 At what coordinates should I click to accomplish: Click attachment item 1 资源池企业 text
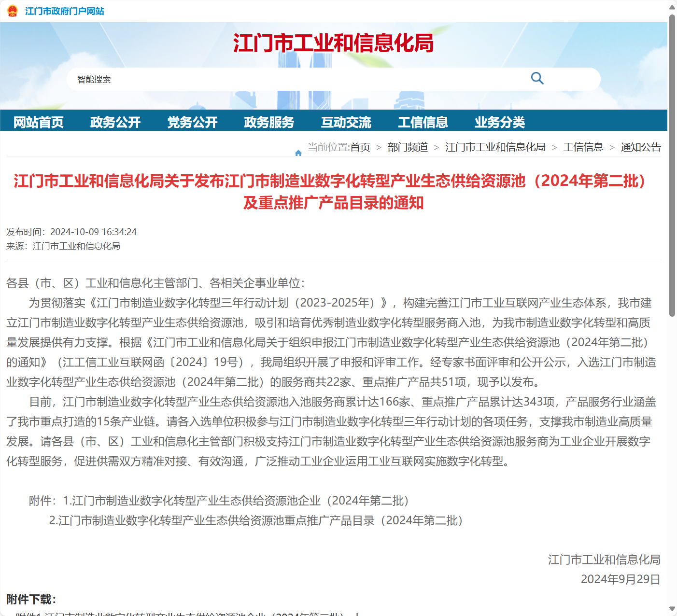pos(236,501)
